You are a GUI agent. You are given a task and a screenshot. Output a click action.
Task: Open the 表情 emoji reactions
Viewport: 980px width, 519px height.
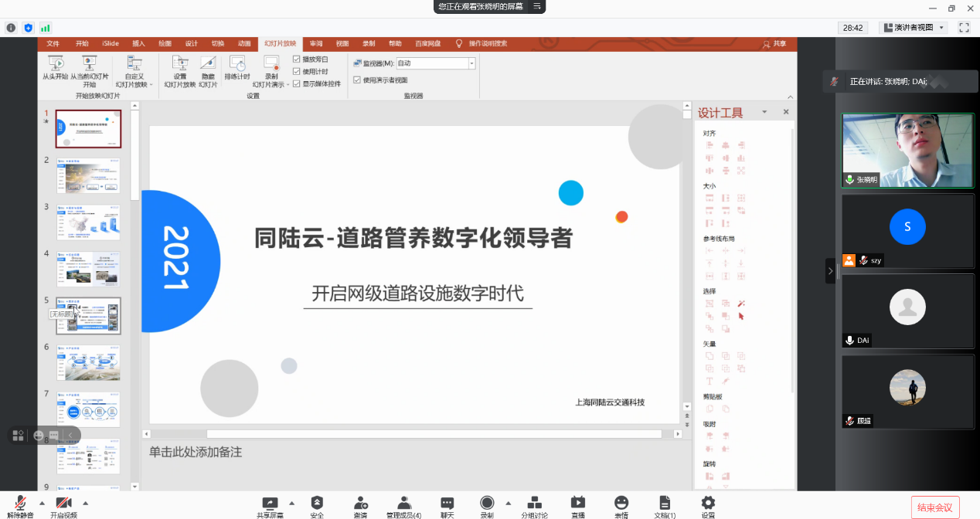click(x=621, y=503)
